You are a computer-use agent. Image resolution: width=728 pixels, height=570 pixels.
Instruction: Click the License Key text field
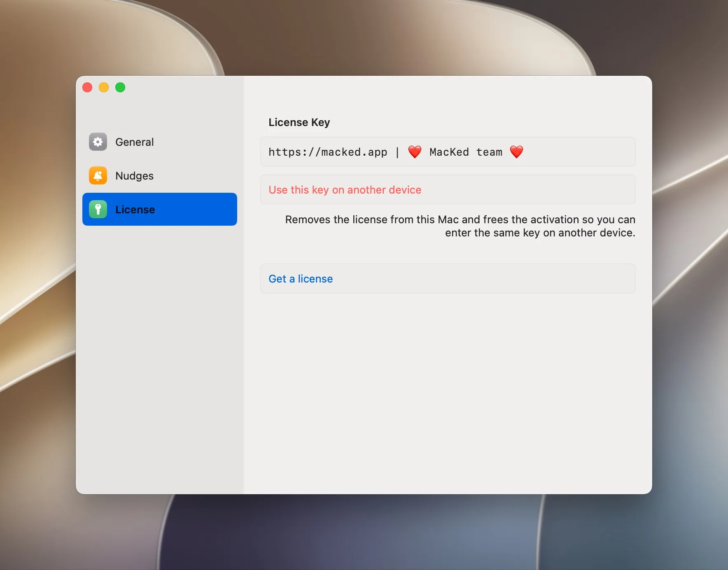coord(448,152)
